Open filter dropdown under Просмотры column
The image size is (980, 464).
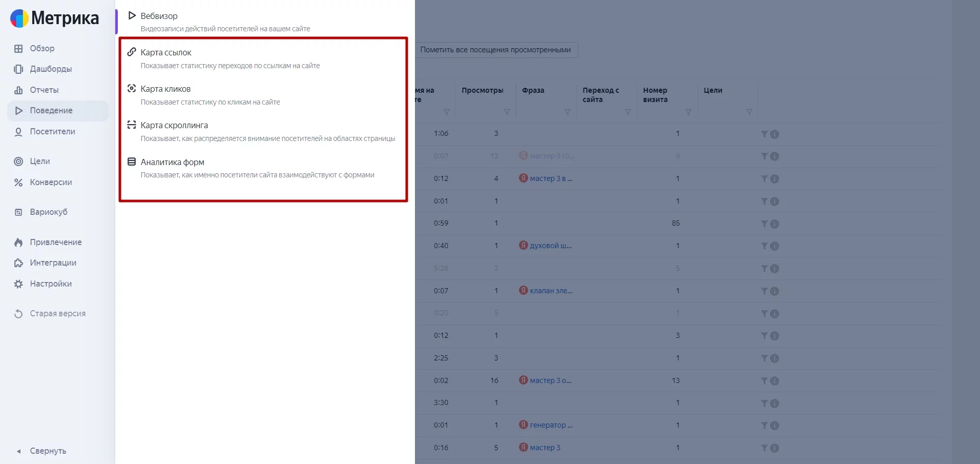coord(507,112)
